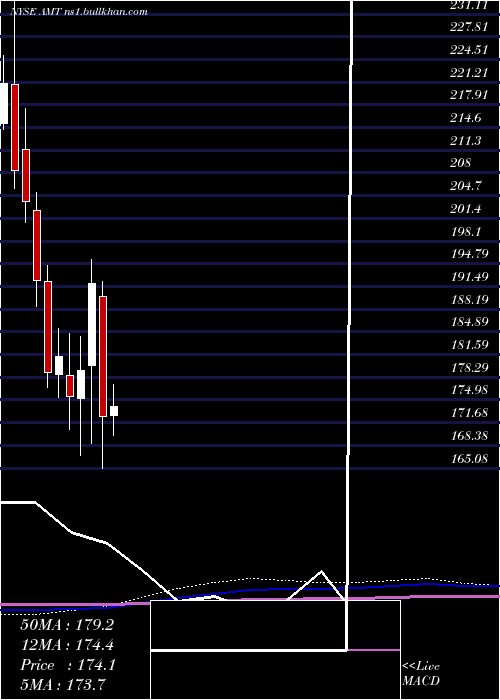This screenshot has width=500, height=700.
Task: Select the 171.68 price label
Action: pos(469,412)
